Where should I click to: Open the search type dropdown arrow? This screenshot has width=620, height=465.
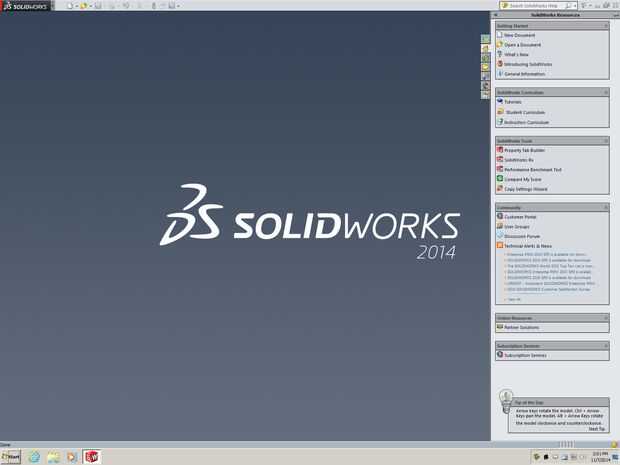pyautogui.click(x=575, y=6)
